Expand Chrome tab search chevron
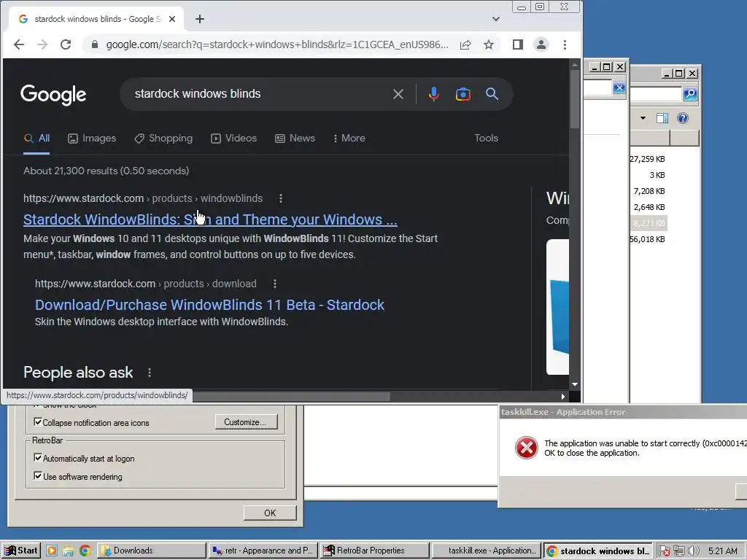This screenshot has width=747, height=560. [x=496, y=19]
